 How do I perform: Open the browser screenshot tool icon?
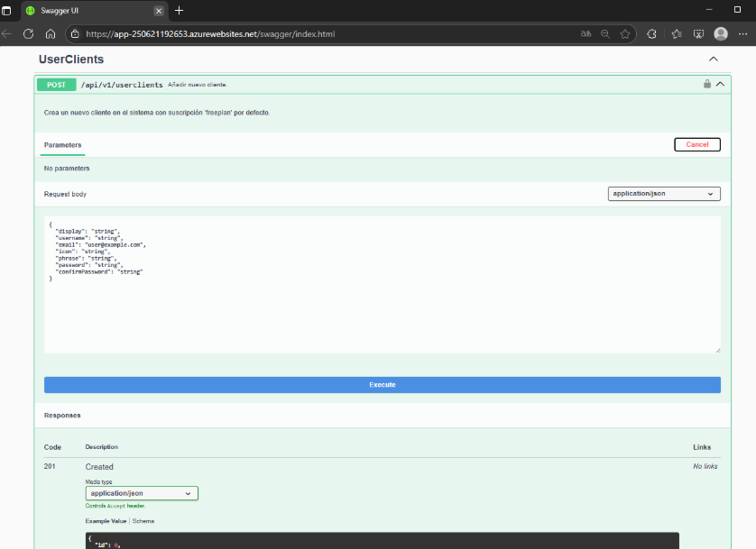tap(698, 33)
